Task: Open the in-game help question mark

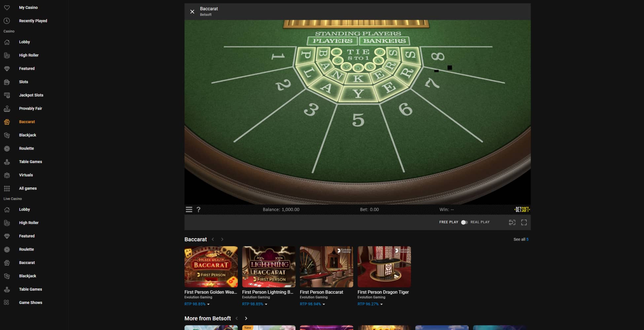Action: (198, 209)
